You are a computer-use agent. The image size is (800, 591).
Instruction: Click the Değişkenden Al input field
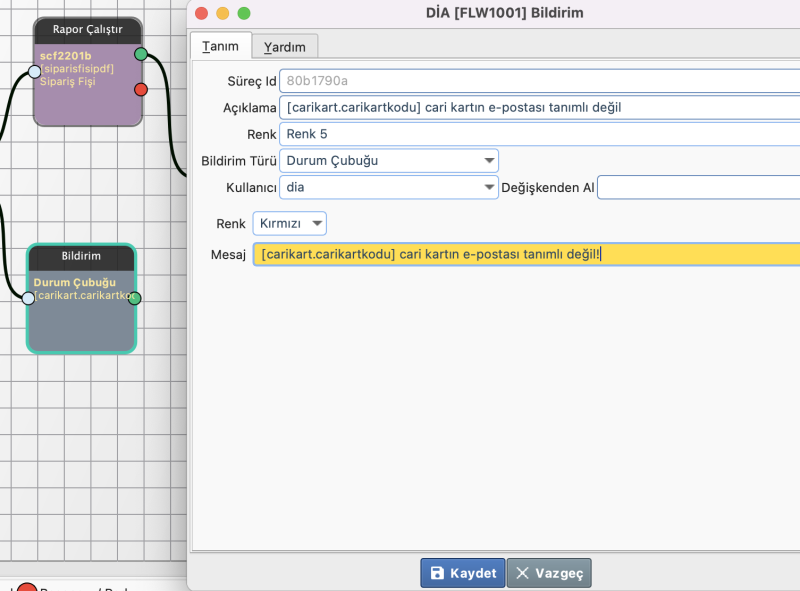pyautogui.click(x=698, y=187)
